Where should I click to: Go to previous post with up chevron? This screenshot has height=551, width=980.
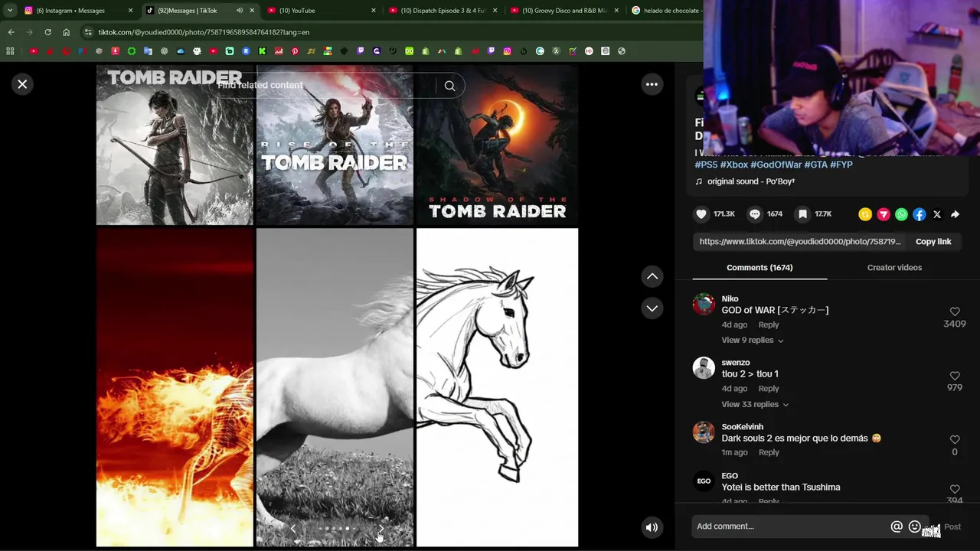point(652,276)
